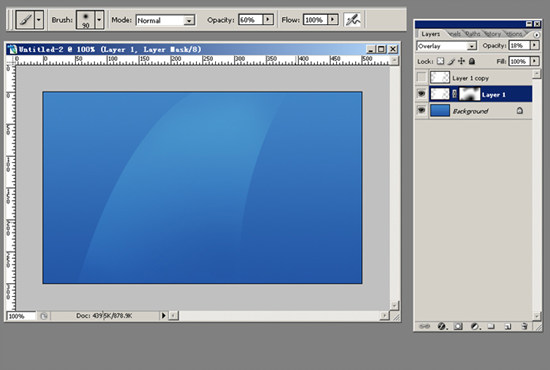
Task: Click Layers panel scroll up arrow
Action: (537, 74)
